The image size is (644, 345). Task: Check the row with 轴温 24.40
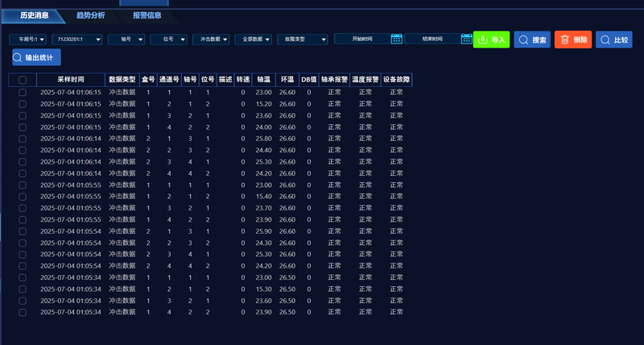[23, 150]
